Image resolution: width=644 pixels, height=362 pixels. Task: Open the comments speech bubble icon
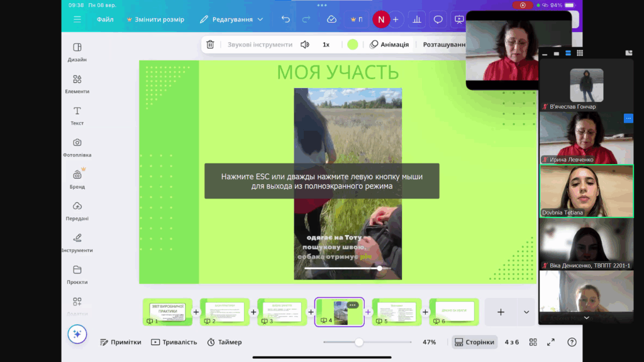[438, 19]
